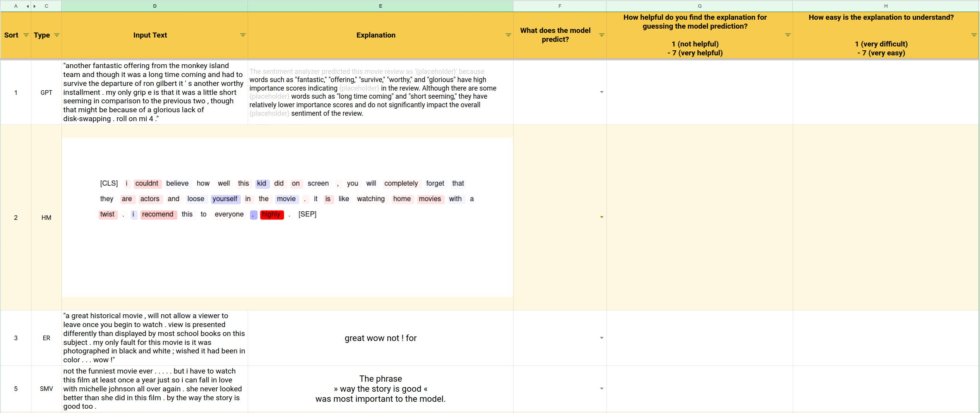980x413 pixels.
Task: Select the 'GPT' type cell
Action: [46, 93]
